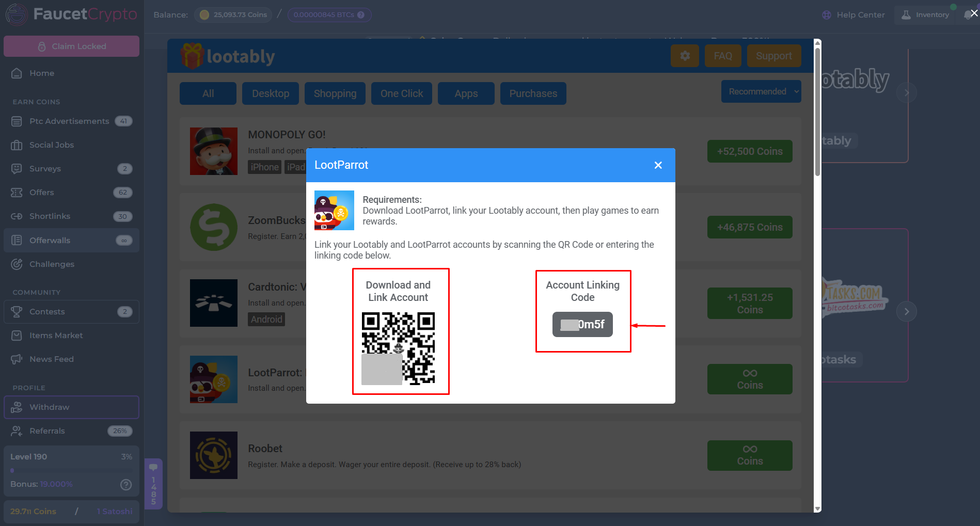The width and height of the screenshot is (980, 526).
Task: Open Lootably Support
Action: [x=774, y=56]
